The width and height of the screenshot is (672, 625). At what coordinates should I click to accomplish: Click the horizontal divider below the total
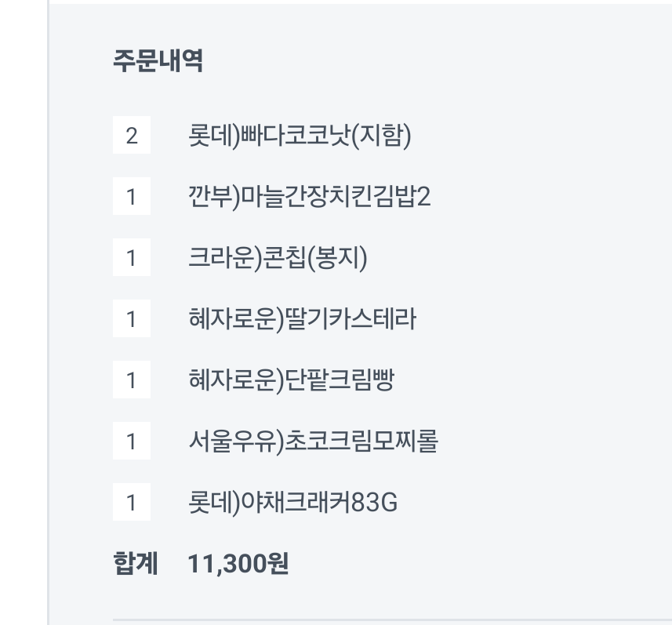[392, 620]
